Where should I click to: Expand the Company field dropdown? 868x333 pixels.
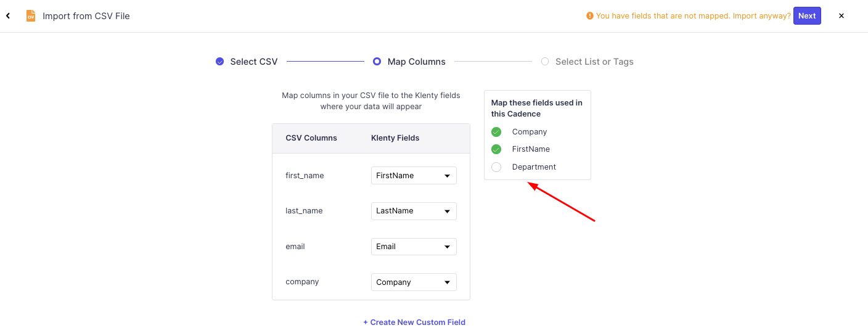pos(414,282)
